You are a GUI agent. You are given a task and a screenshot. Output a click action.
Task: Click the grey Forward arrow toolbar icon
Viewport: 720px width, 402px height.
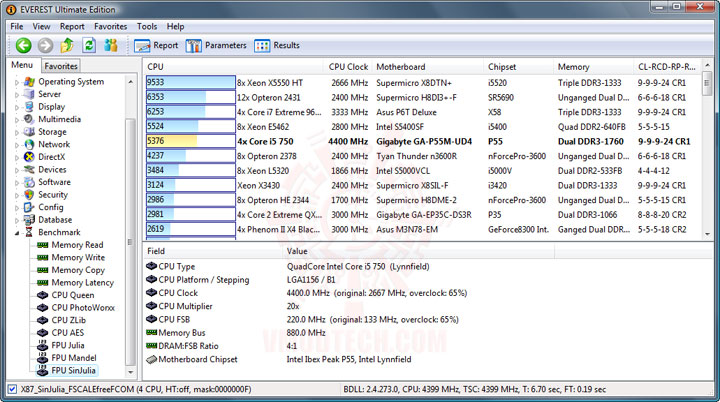coord(45,45)
